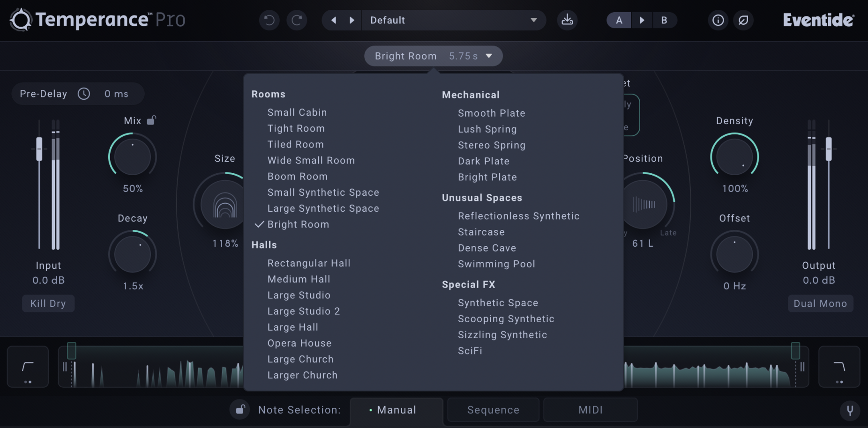Viewport: 868px width, 428px height.
Task: Click the high-cut filter shape icon
Action: [839, 367]
